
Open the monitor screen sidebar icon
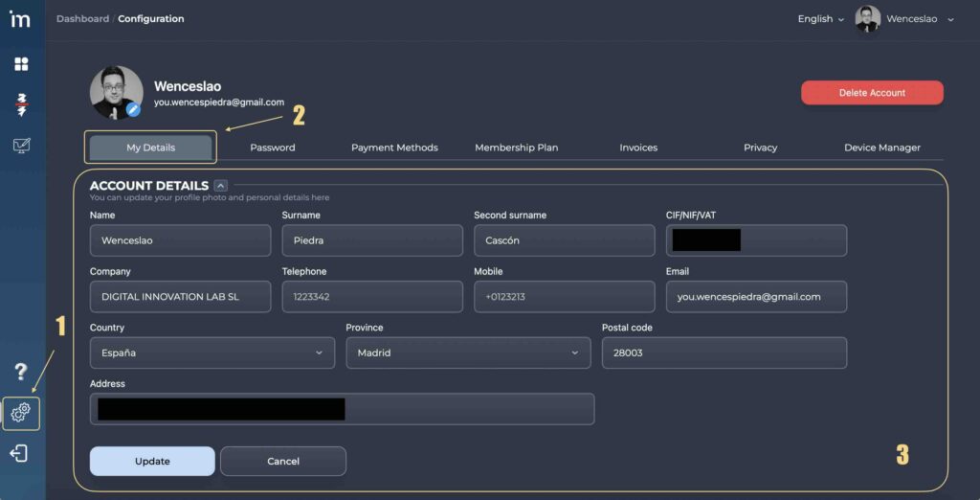21,146
